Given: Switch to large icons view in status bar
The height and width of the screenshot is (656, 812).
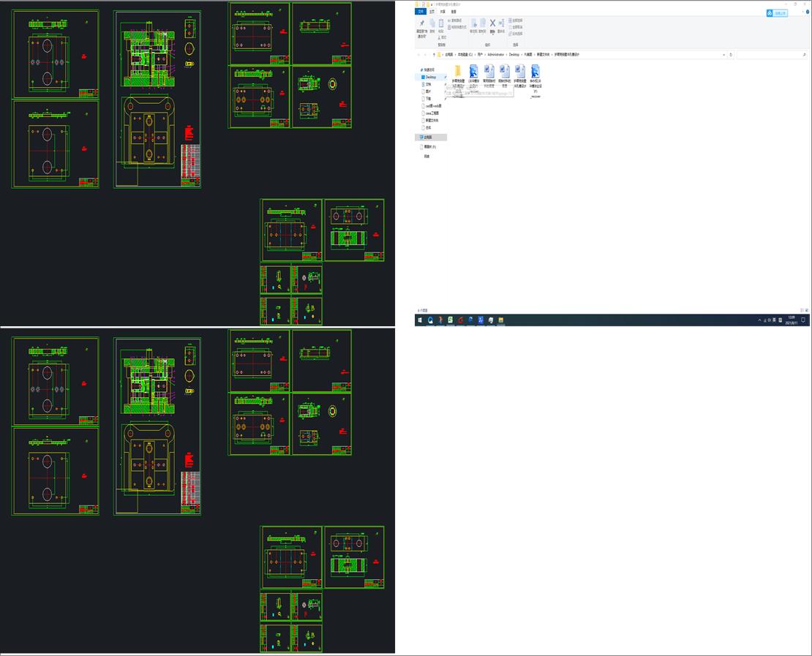Looking at the screenshot, I should coord(807,310).
